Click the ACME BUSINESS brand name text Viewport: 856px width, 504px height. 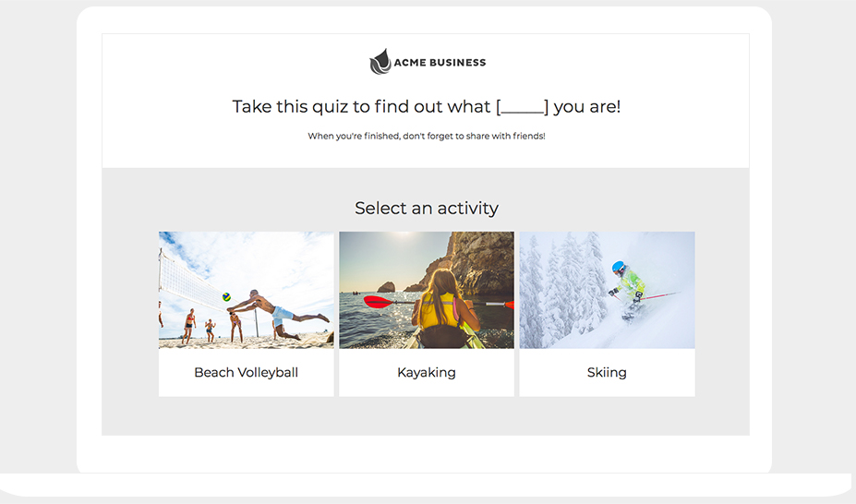tap(440, 63)
